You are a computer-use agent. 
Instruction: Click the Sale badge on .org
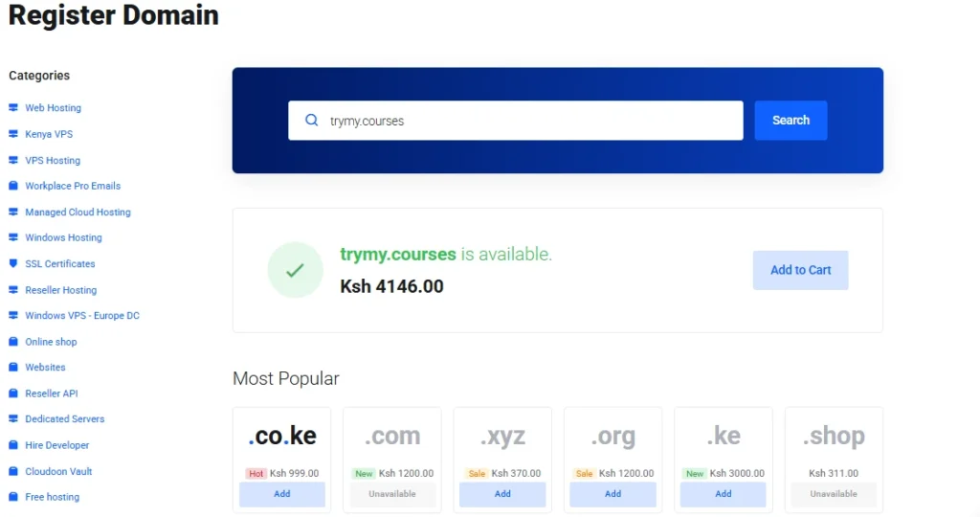(585, 473)
